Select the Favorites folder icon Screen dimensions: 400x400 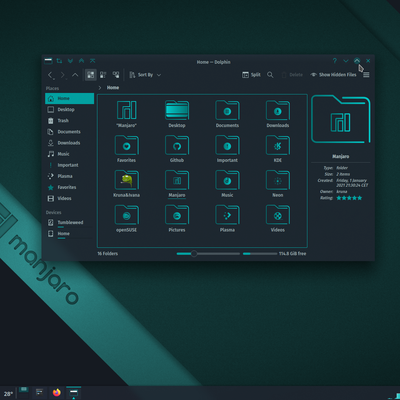click(126, 145)
